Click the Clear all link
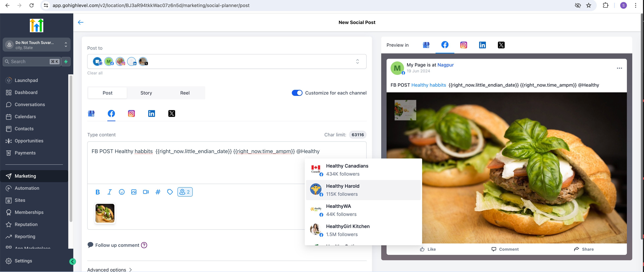 tap(95, 73)
